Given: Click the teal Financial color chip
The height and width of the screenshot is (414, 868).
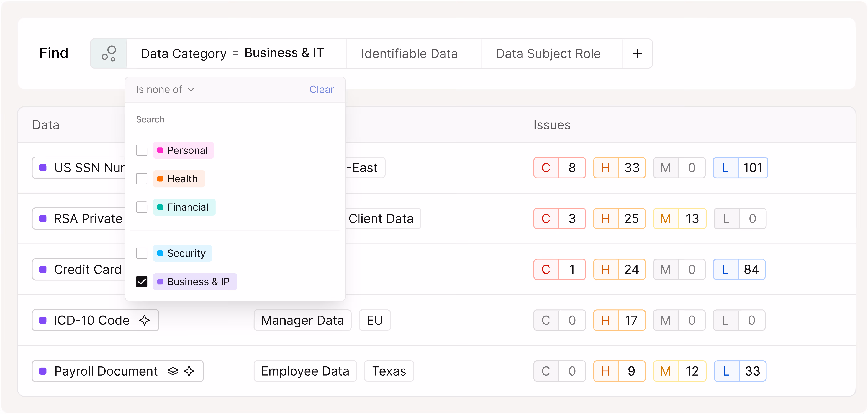Looking at the screenshot, I should [x=160, y=207].
